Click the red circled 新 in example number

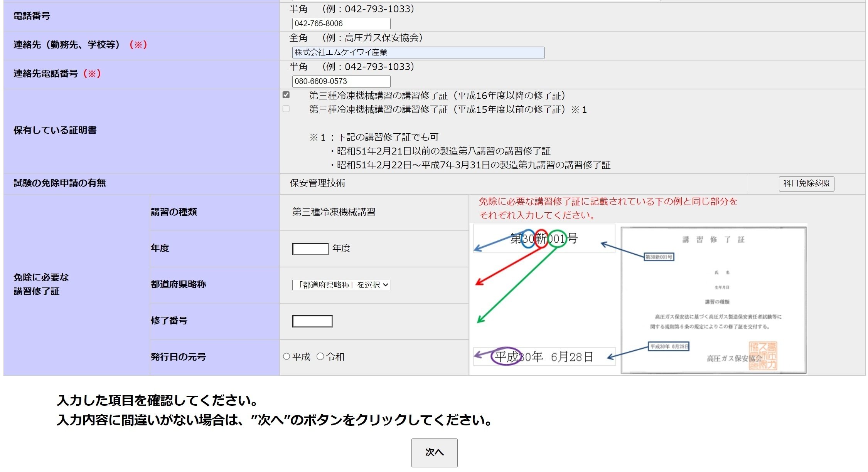click(x=541, y=239)
